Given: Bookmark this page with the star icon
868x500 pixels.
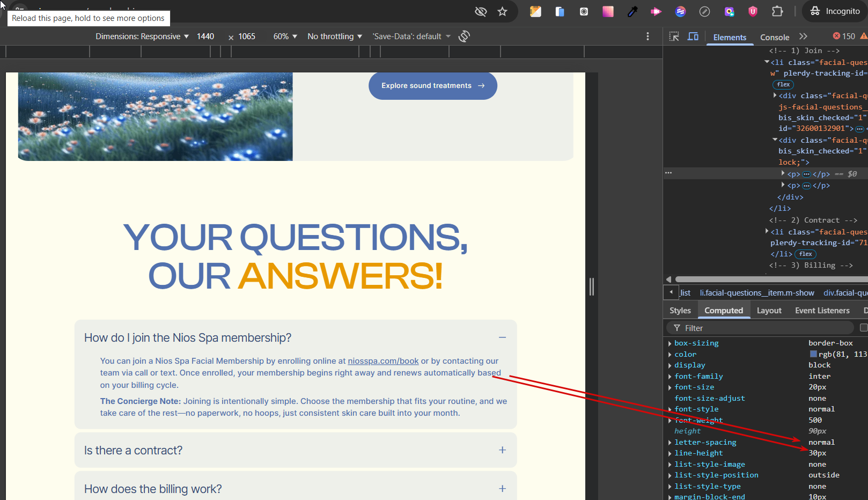Looking at the screenshot, I should click(x=502, y=11).
